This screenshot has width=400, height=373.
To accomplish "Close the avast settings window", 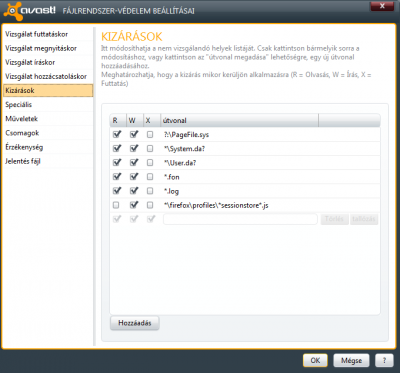I will pyautogui.click(x=382, y=6).
